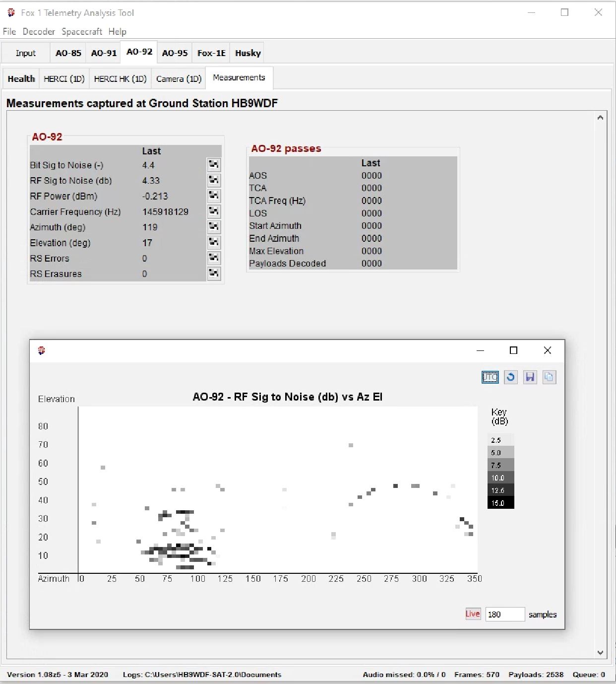Click the Logs path in status bar
This screenshot has width=616, height=684.
[202, 675]
